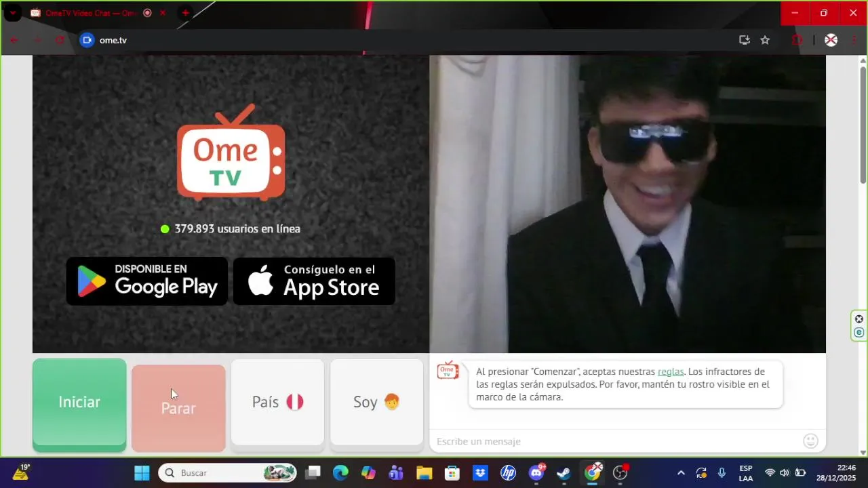Click the ome.tv address bar
The image size is (868, 488).
click(407, 40)
